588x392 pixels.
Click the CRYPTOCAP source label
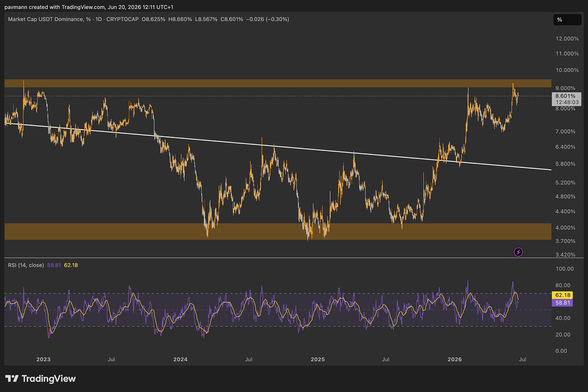pyautogui.click(x=122, y=19)
